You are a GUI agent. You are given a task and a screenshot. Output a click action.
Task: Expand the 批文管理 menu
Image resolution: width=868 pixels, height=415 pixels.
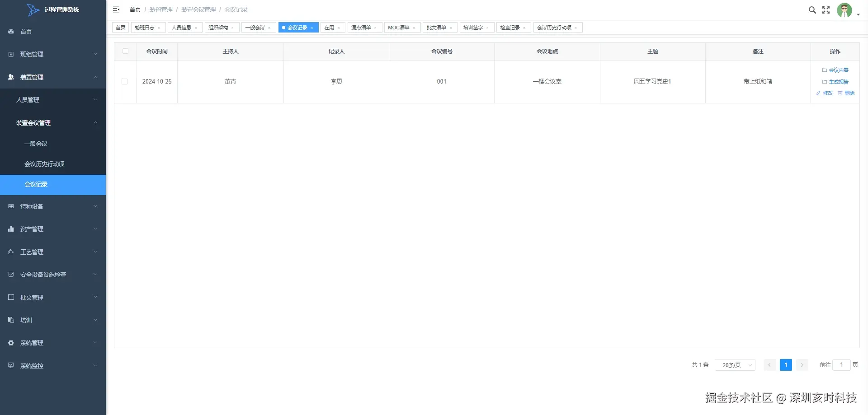pyautogui.click(x=95, y=297)
